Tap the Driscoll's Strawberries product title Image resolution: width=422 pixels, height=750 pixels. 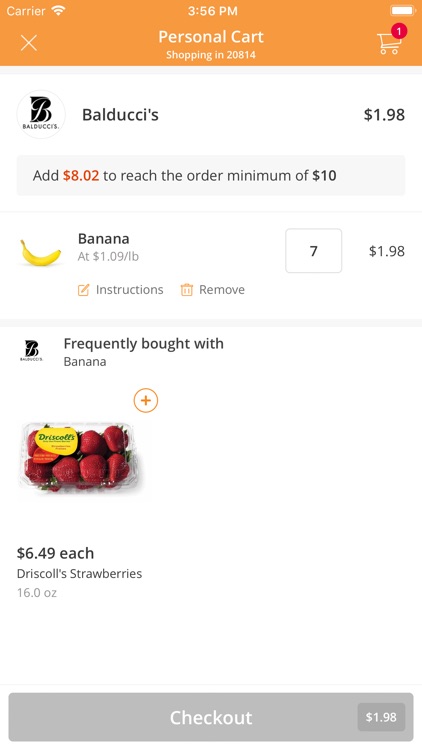click(x=79, y=574)
